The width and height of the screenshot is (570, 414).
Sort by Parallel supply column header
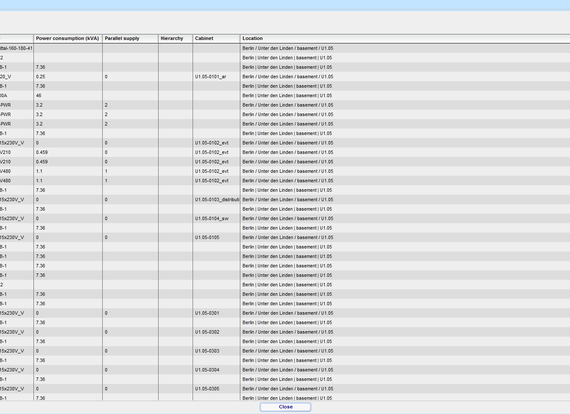[x=131, y=39]
